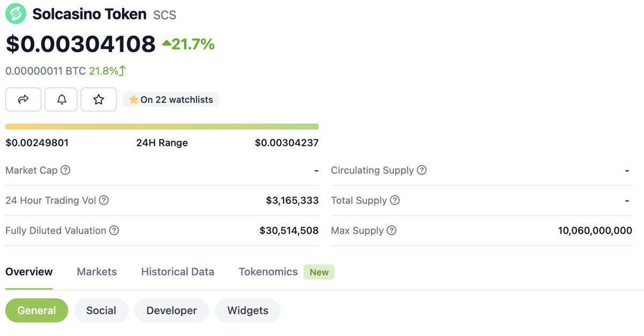The height and width of the screenshot is (336, 644).
Task: Select the Widgets pill filter
Action: point(247,310)
